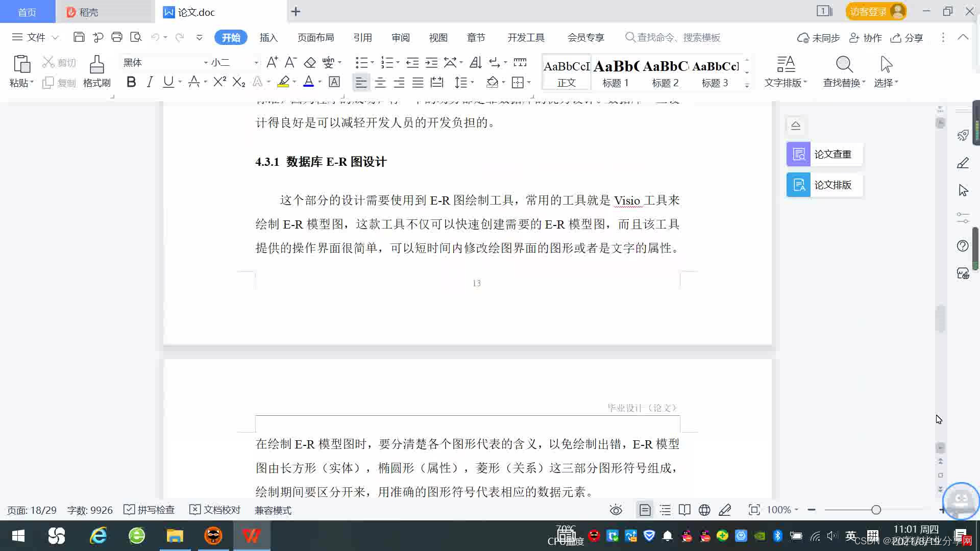Click the Bold formatting icon
This screenshot has width=980, height=551.
[x=131, y=82]
